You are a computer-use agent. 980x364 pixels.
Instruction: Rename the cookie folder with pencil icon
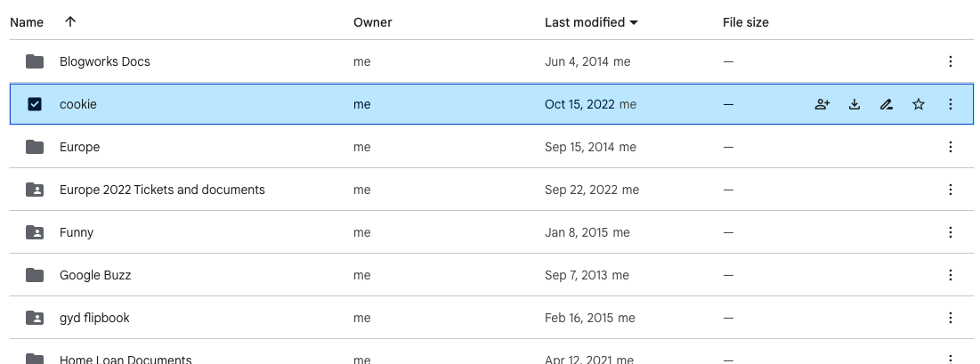pos(887,104)
